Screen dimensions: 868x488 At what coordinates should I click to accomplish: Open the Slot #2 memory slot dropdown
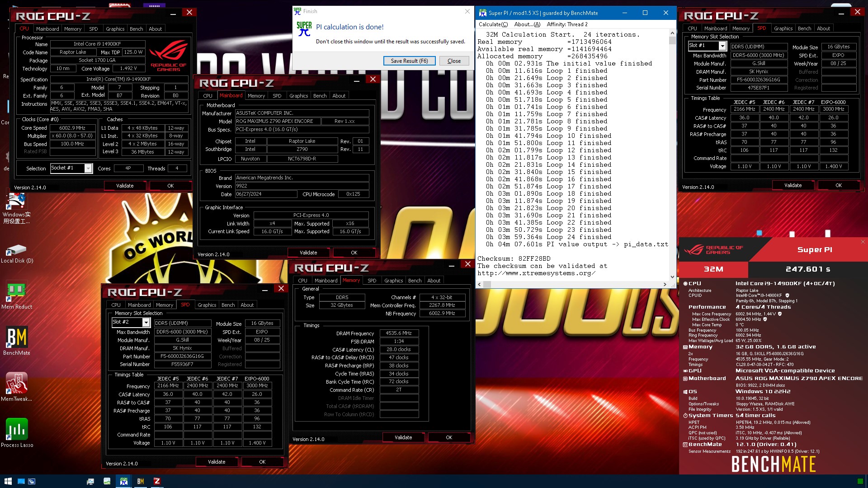pos(146,323)
